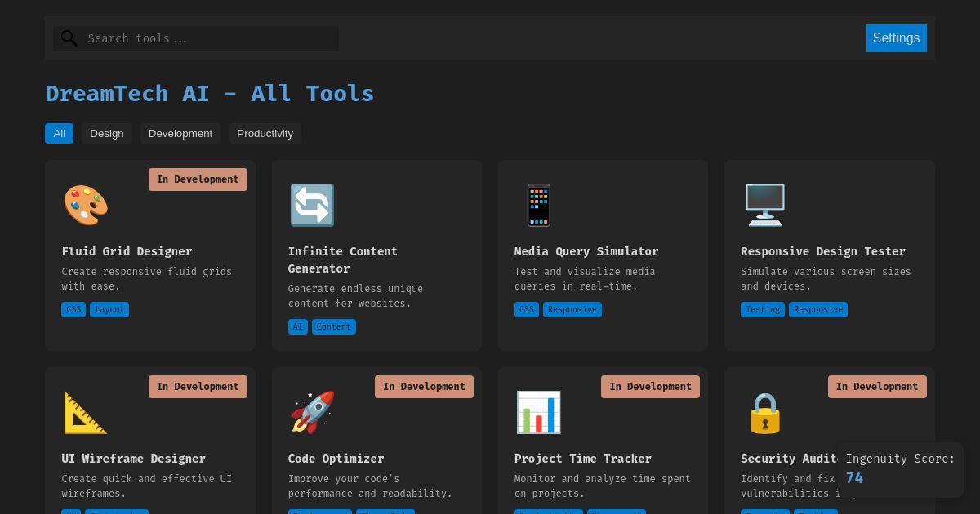Click the rocket icon on Code Optimizer
Screen dimensions: 980x514
point(312,412)
